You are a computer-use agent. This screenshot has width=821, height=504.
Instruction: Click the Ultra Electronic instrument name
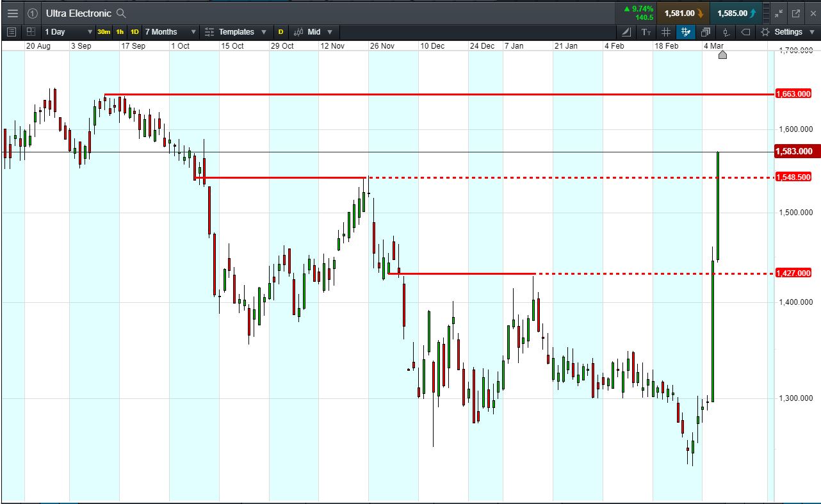[x=78, y=13]
